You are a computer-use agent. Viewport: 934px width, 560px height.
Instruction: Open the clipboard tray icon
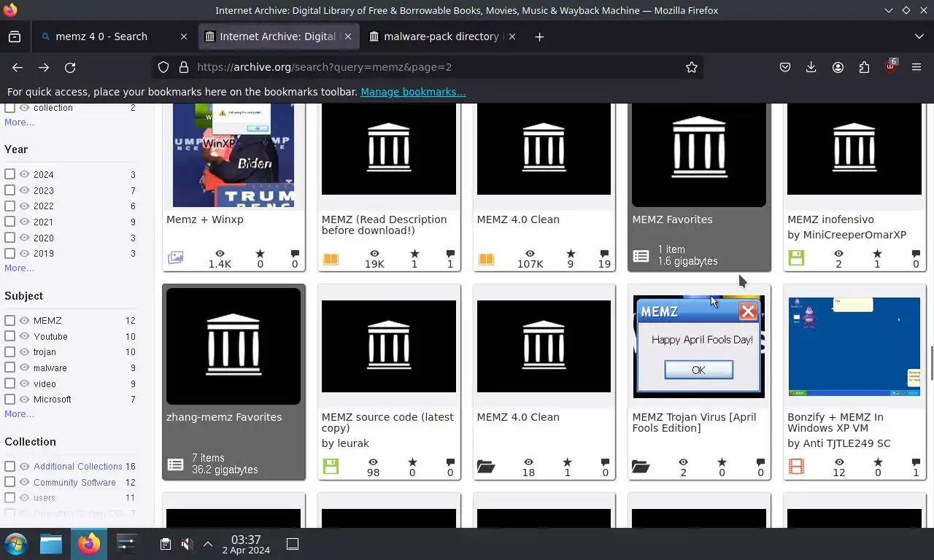click(x=166, y=544)
